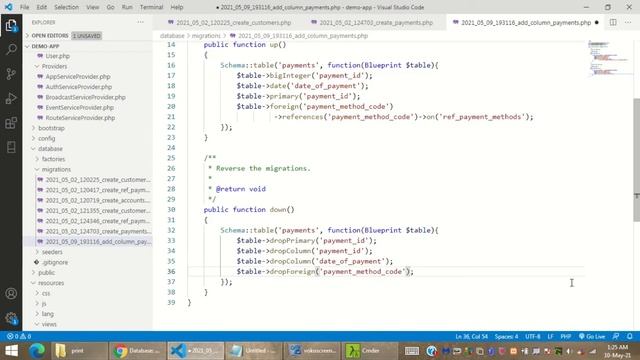Open the Run and Debug view
Viewport: 640px width, 360px height.
[x=11, y=98]
